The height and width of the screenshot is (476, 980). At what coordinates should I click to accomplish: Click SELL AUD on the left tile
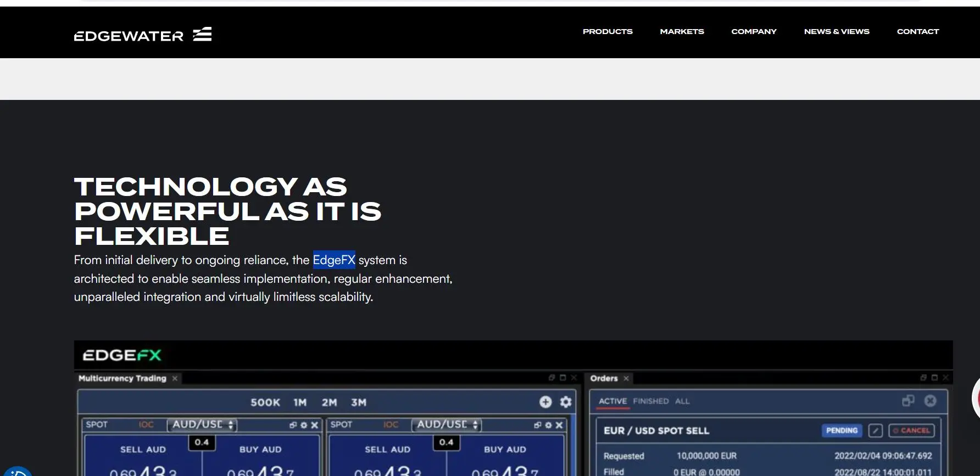pos(143,450)
